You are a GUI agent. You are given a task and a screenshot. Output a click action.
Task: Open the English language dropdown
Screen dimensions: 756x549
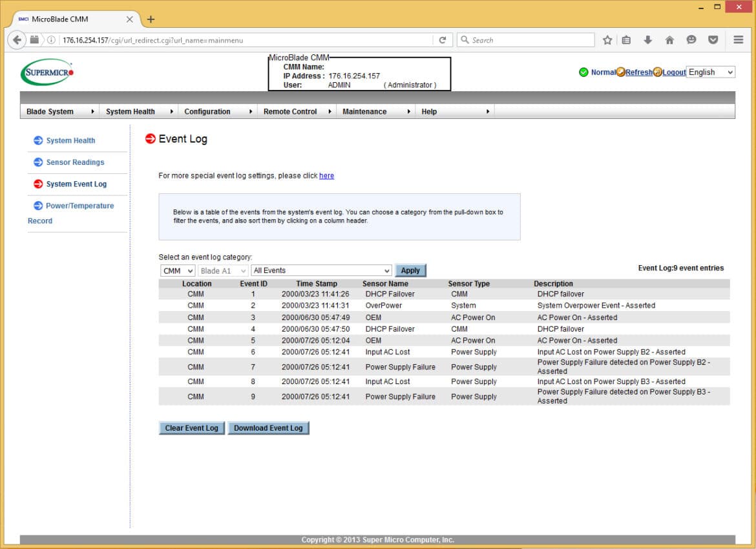[710, 72]
